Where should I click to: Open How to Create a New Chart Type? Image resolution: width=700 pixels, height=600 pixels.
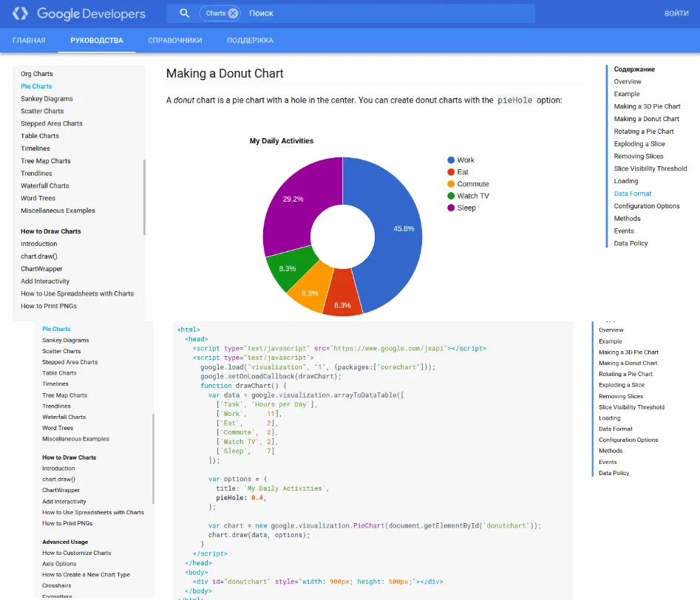point(86,575)
